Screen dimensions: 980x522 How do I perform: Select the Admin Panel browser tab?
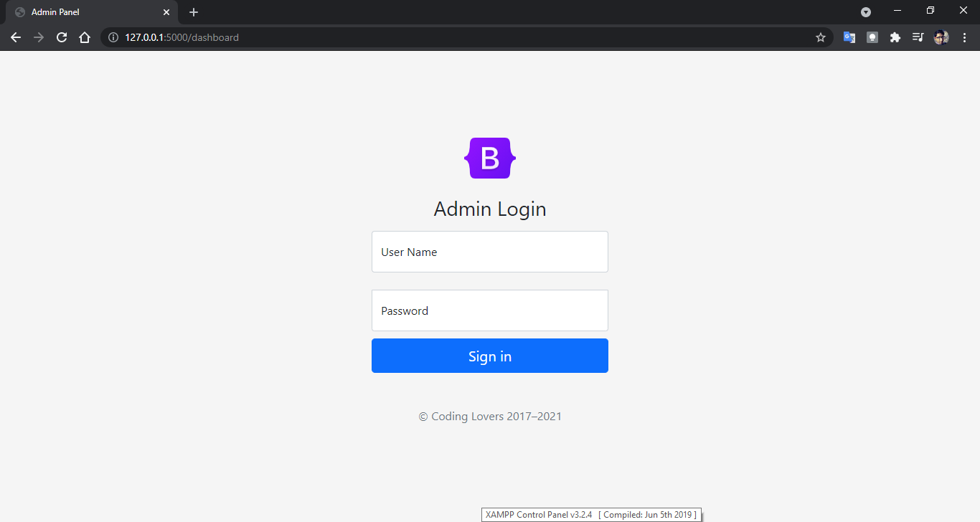tap(86, 11)
